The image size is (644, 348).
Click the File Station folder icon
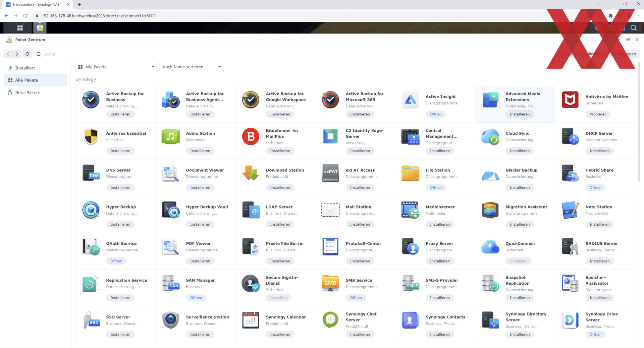[411, 173]
